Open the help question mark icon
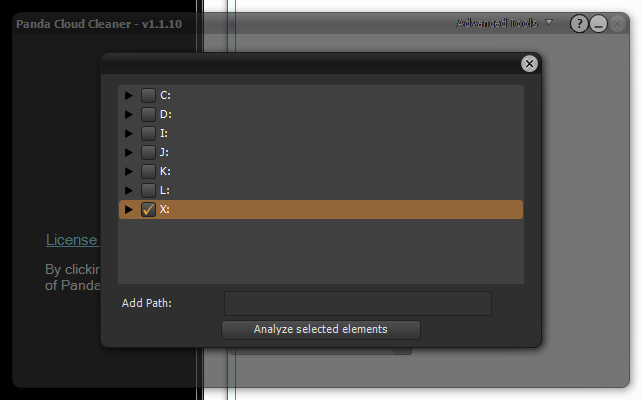The image size is (642, 400). [x=579, y=24]
